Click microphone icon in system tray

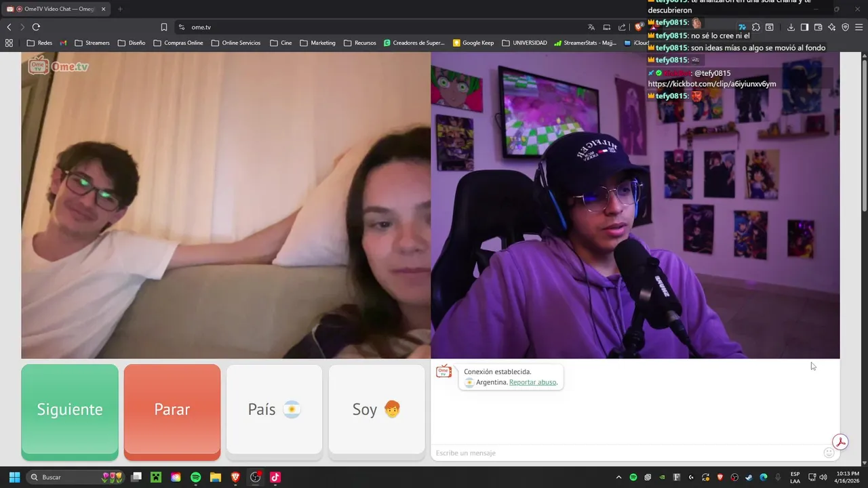[778, 477]
